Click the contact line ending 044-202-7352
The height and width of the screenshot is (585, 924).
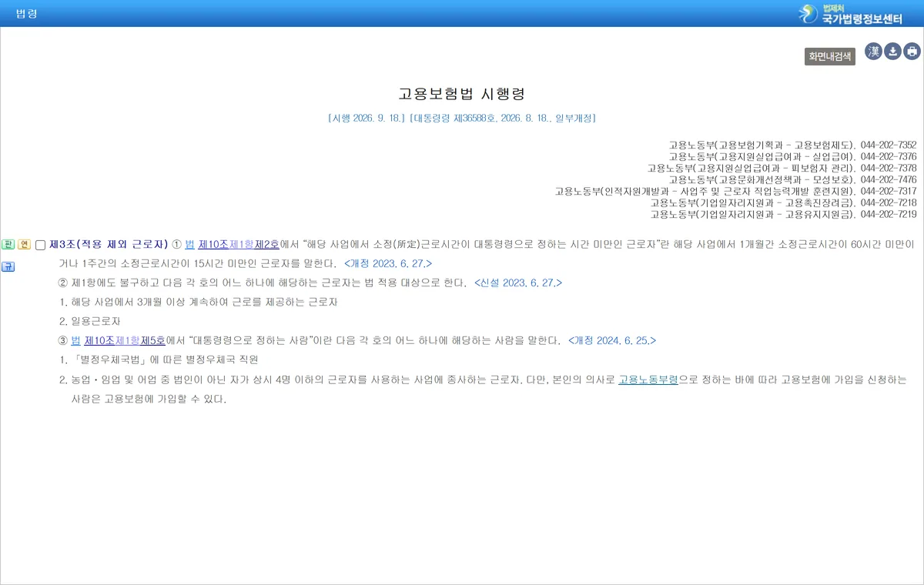tap(792, 145)
